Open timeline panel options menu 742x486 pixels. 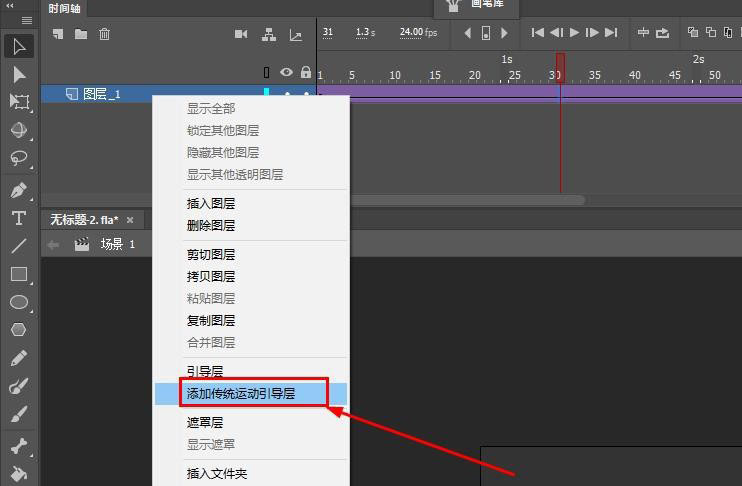(27, 20)
